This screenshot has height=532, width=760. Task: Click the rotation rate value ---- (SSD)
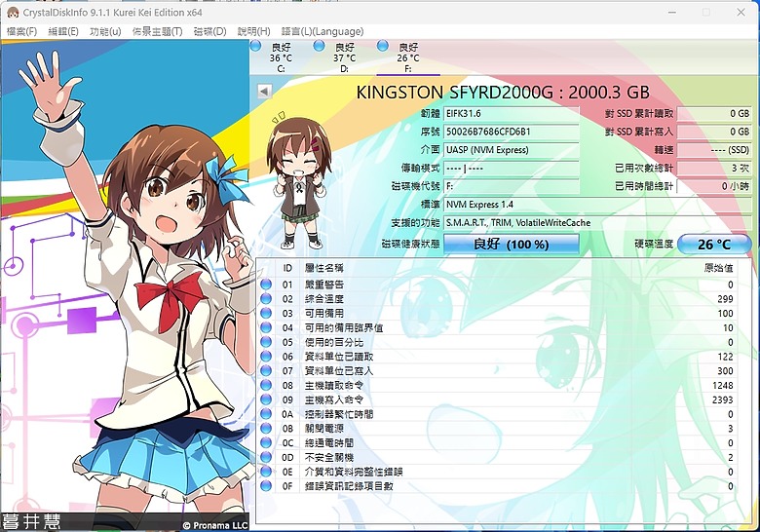point(714,150)
